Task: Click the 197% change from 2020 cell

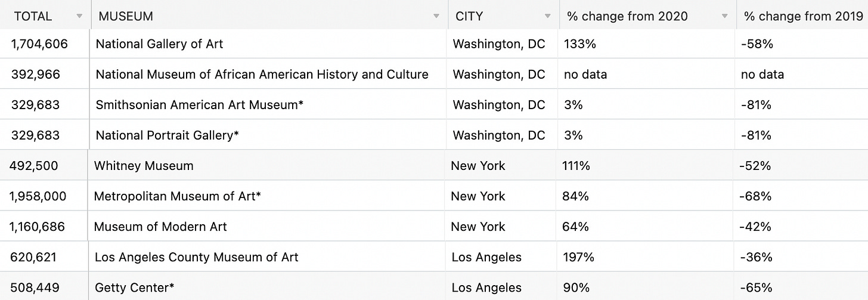Action: pyautogui.click(x=645, y=257)
